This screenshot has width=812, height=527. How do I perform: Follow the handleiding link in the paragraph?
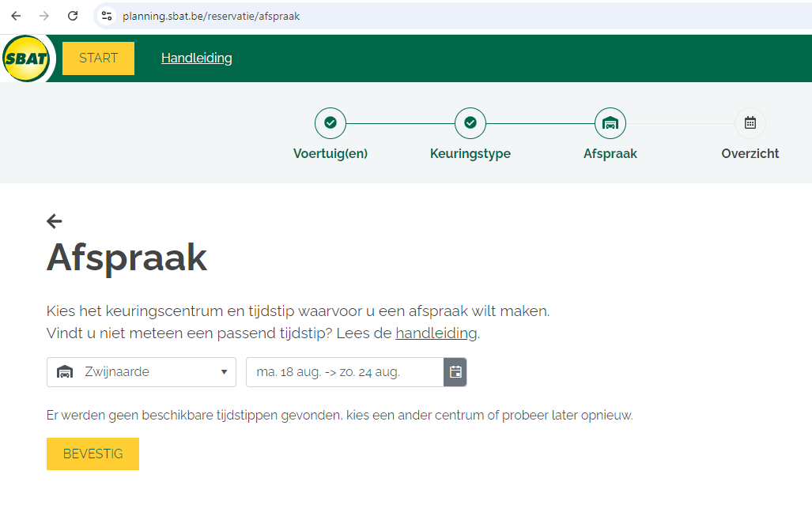click(x=436, y=333)
